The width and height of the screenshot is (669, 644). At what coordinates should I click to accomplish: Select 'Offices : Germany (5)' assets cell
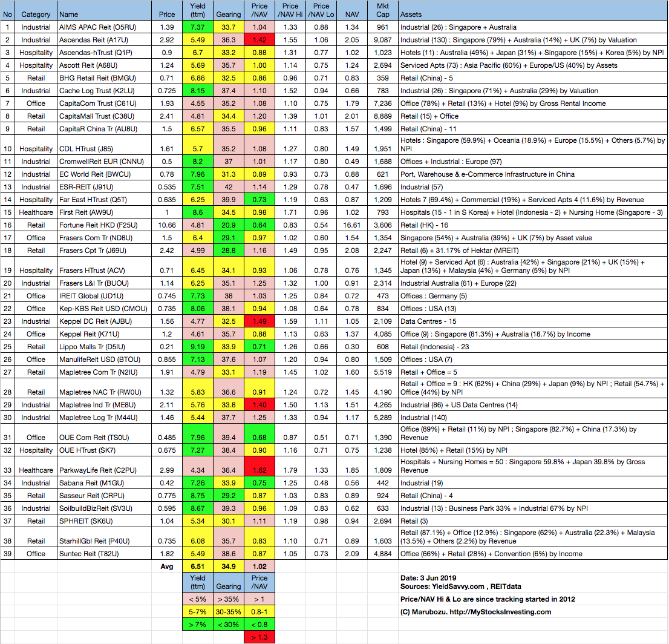(533, 296)
